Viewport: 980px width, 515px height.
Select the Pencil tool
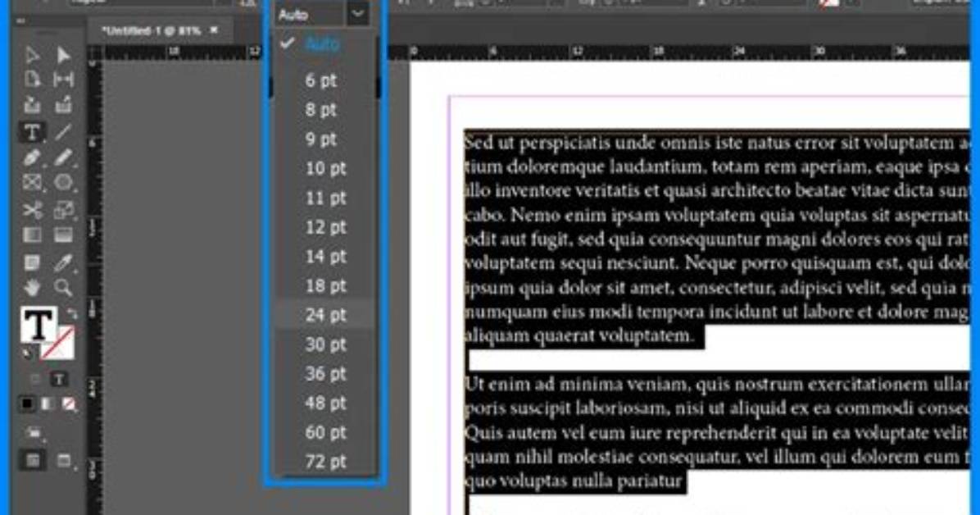[63, 157]
